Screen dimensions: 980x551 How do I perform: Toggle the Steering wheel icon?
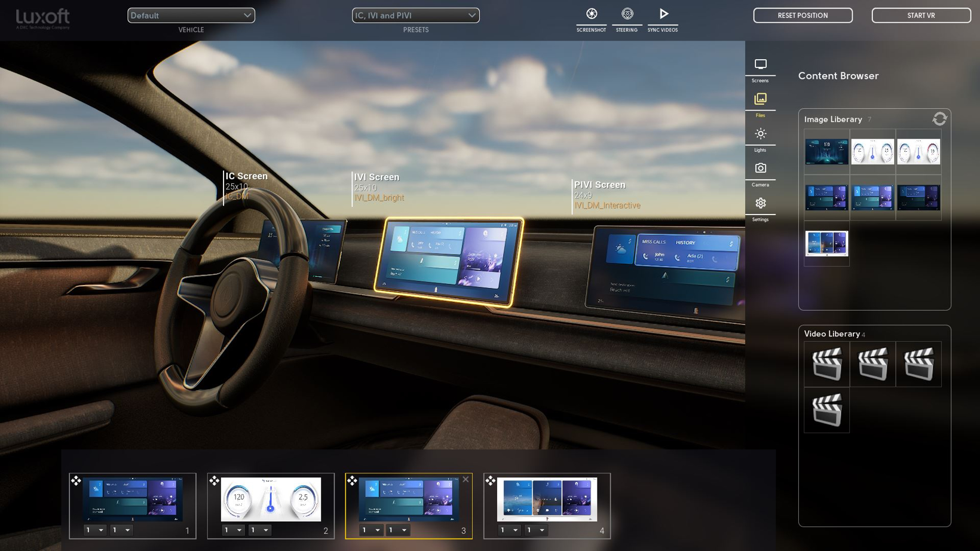click(627, 14)
